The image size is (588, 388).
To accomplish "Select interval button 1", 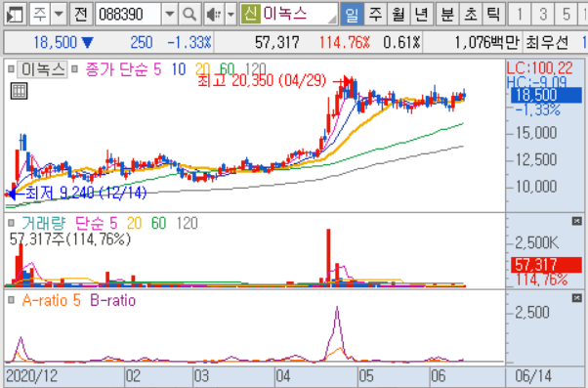I will tap(520, 15).
